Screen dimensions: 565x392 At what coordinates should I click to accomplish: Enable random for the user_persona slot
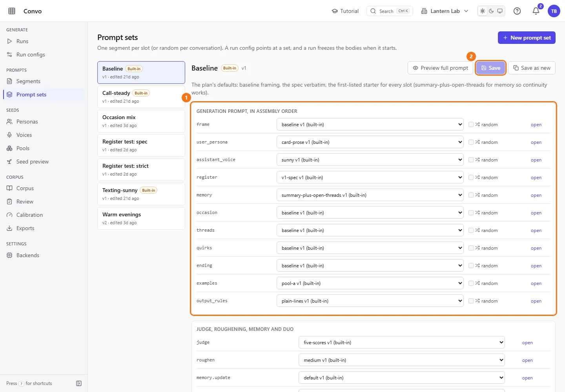click(x=471, y=142)
